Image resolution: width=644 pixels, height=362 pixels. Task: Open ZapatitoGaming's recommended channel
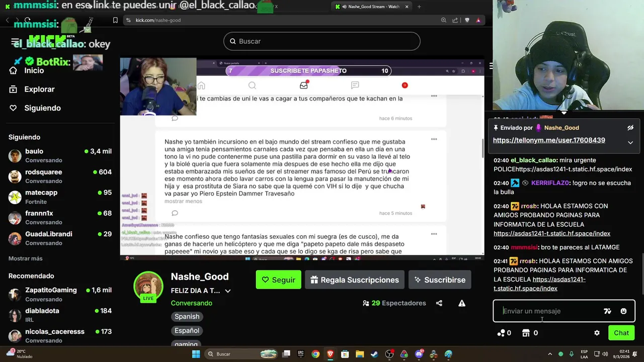point(60,294)
